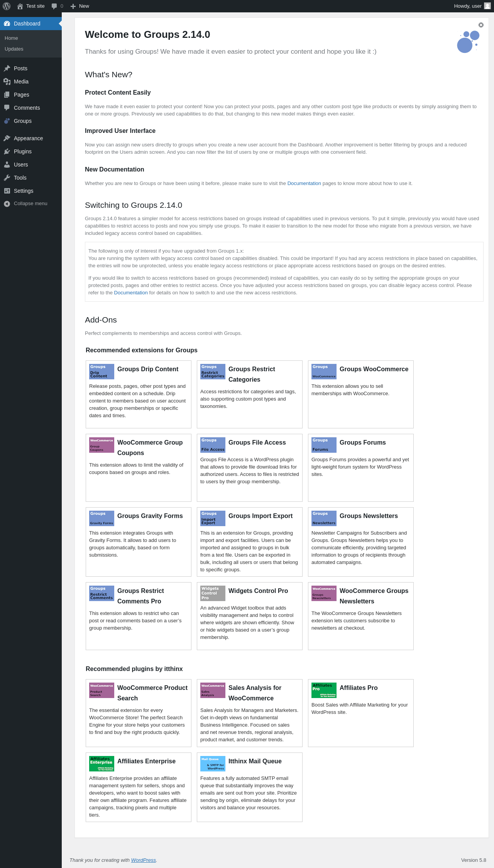Click the Comments speech bubble sidebar icon
This screenshot has height=868, width=494.
(x=7, y=108)
